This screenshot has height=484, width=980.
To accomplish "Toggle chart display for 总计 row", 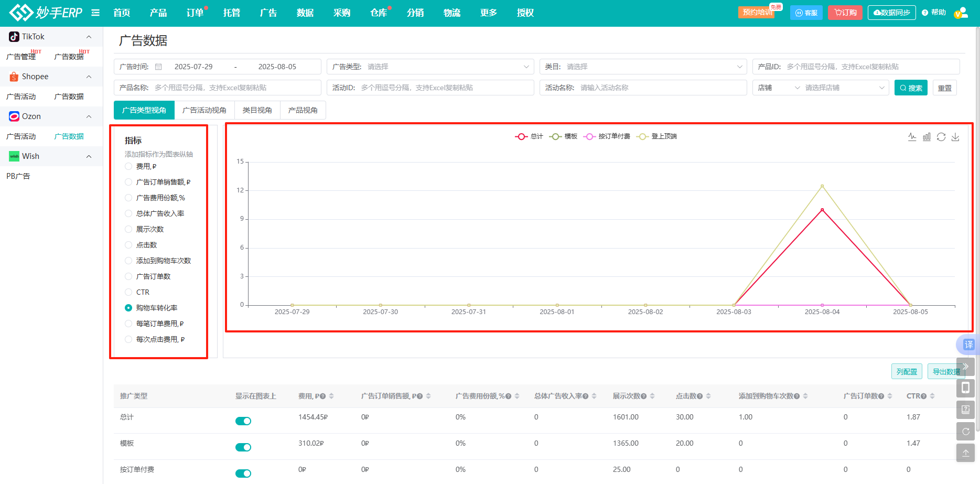I will point(243,421).
